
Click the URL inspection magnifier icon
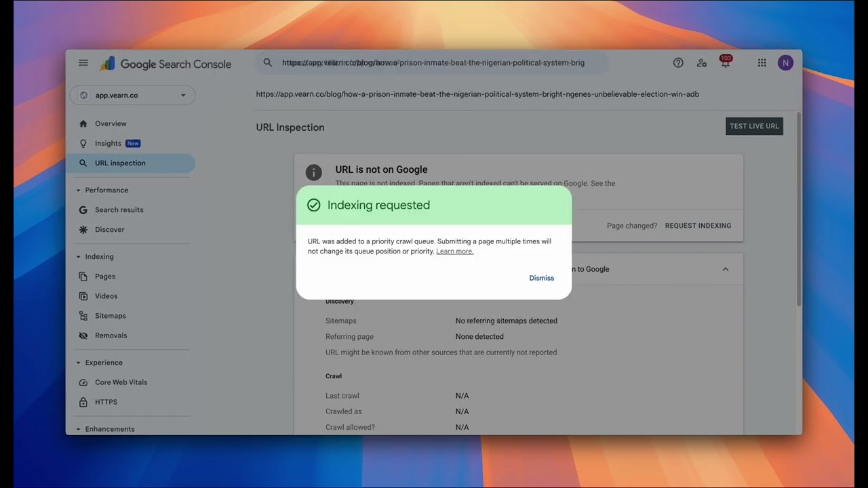pyautogui.click(x=83, y=163)
